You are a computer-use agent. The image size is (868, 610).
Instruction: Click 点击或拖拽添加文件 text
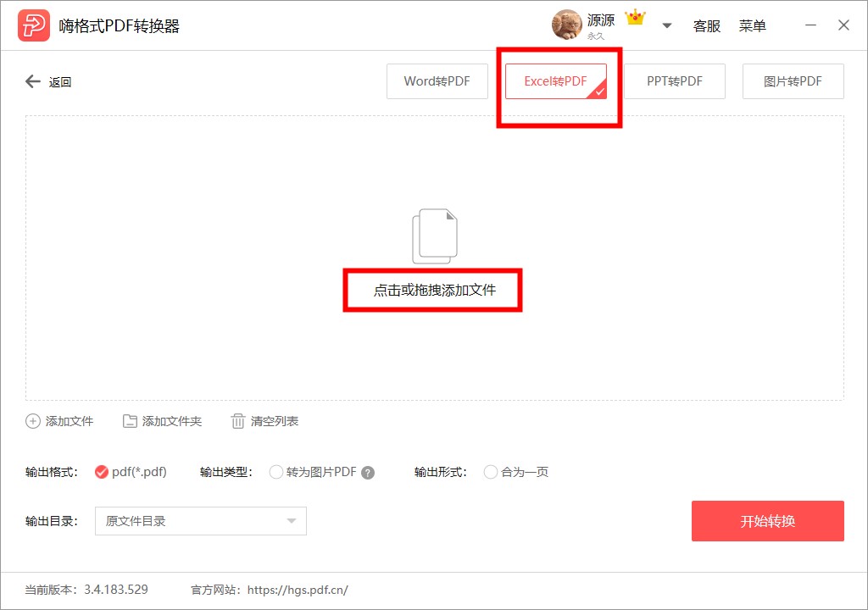coord(435,290)
